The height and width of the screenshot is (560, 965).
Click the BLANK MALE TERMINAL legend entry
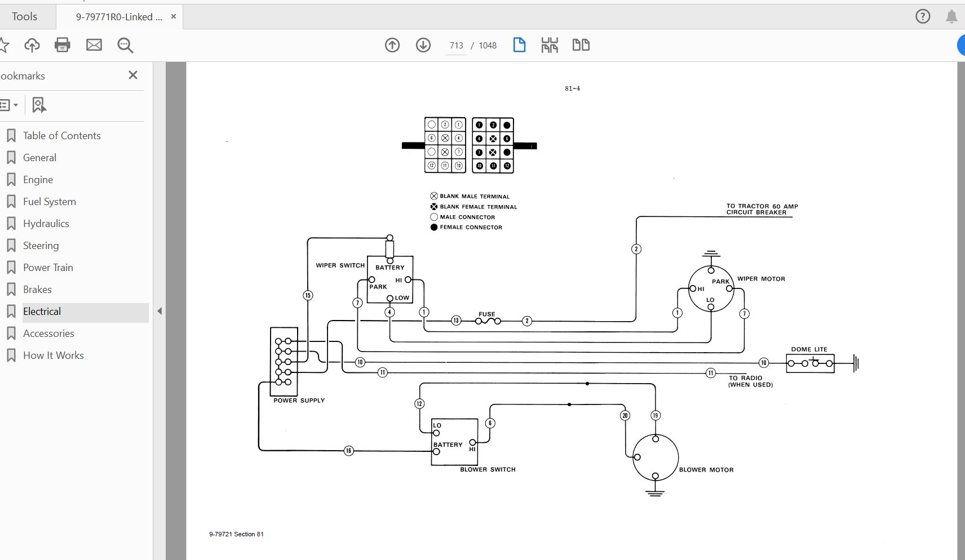[x=470, y=196]
